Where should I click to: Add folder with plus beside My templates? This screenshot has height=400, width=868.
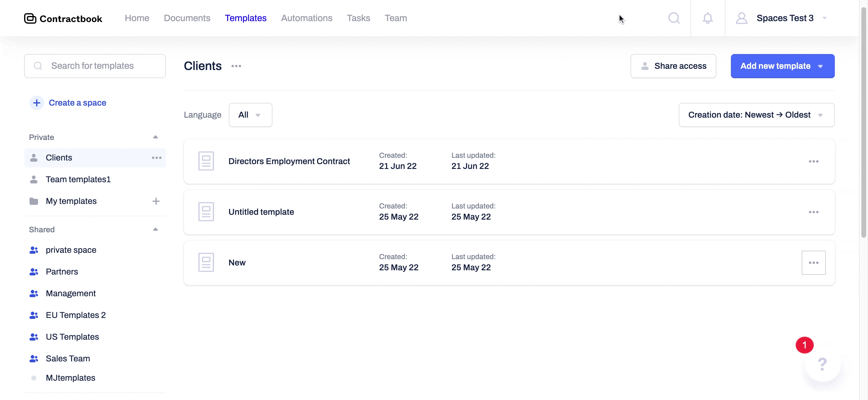pyautogui.click(x=156, y=201)
